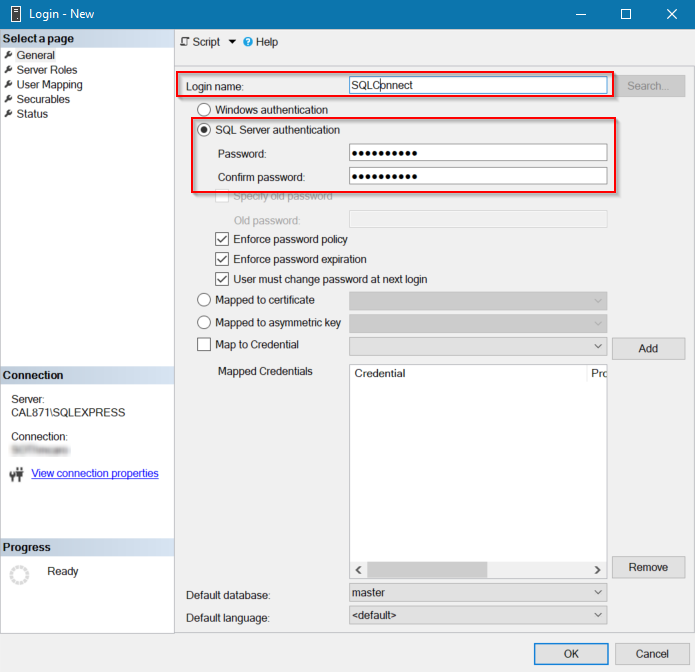Click the Ready status text
The height and width of the screenshot is (672, 695).
[62, 571]
